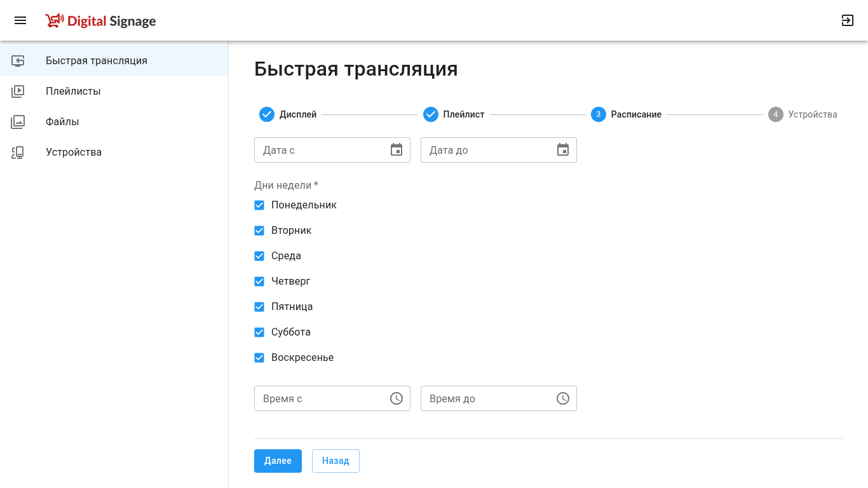
Task: Go to Устройства in the sidebar
Action: (114, 152)
